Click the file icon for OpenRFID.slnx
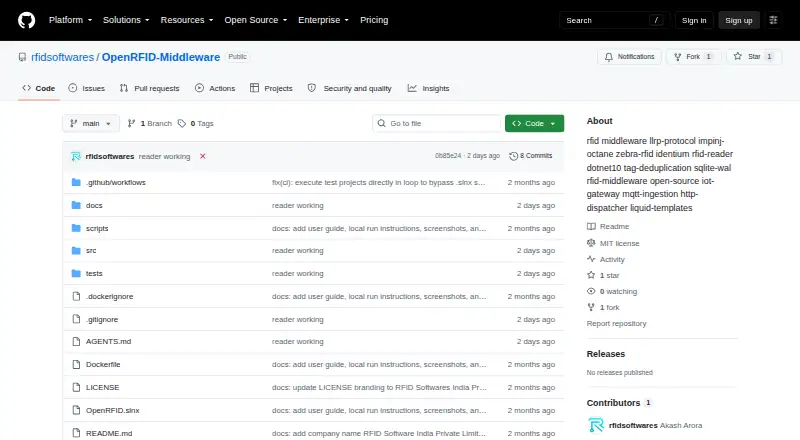 coord(76,410)
